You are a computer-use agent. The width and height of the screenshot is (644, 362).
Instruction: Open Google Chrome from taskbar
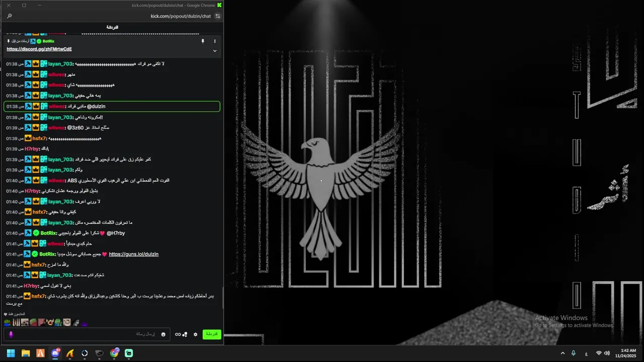tap(114, 353)
